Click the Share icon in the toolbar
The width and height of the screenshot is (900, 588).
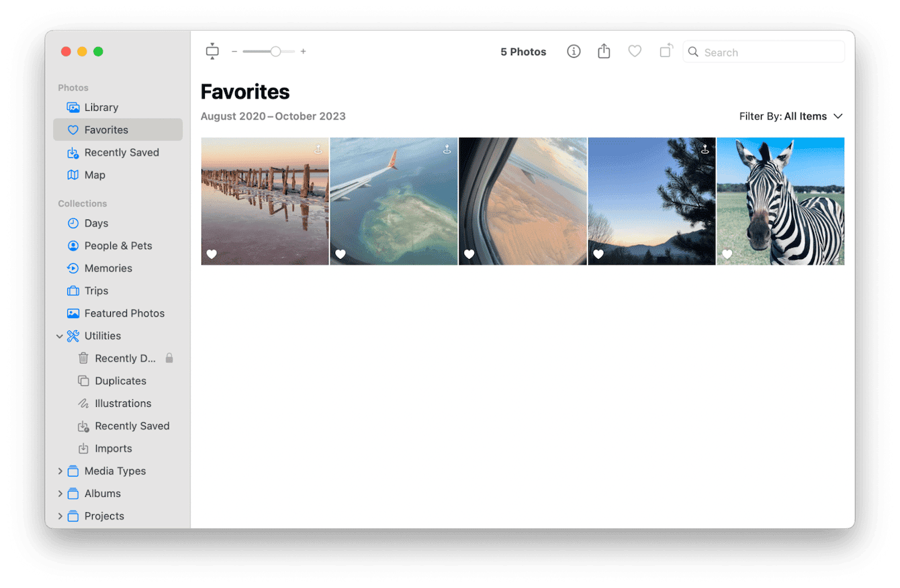click(x=603, y=51)
